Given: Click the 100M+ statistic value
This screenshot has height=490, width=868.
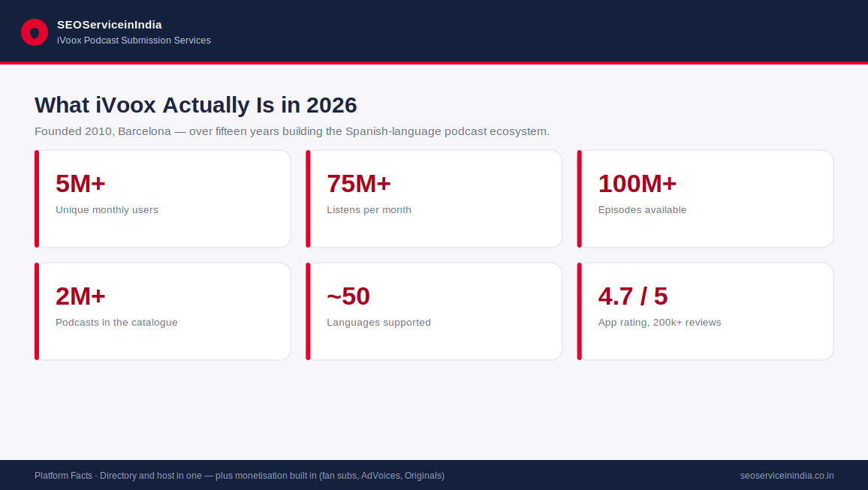Looking at the screenshot, I should (x=637, y=184).
